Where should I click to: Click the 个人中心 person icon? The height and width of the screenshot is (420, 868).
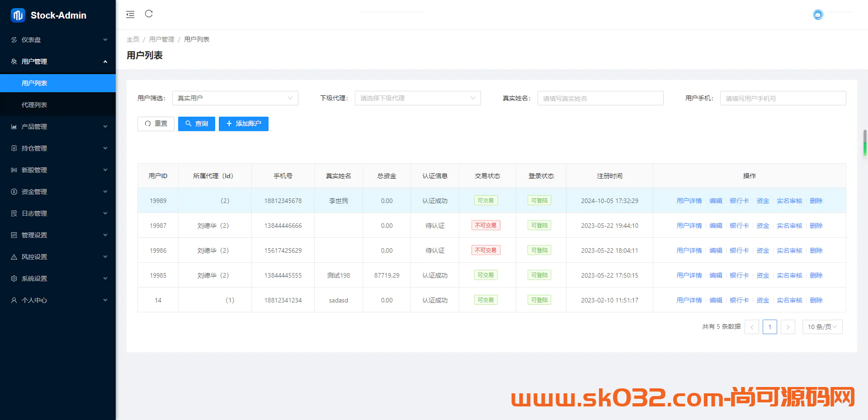[14, 300]
